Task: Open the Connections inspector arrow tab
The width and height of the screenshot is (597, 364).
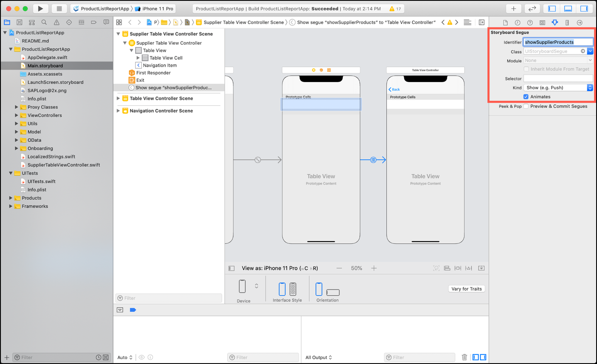Action: tap(580, 22)
